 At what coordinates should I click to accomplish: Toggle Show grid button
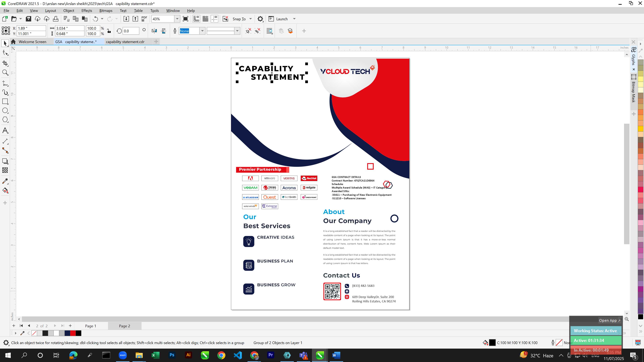pyautogui.click(x=205, y=19)
